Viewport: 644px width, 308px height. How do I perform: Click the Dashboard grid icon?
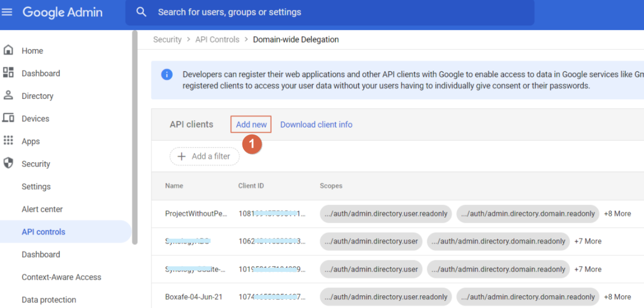[8, 73]
